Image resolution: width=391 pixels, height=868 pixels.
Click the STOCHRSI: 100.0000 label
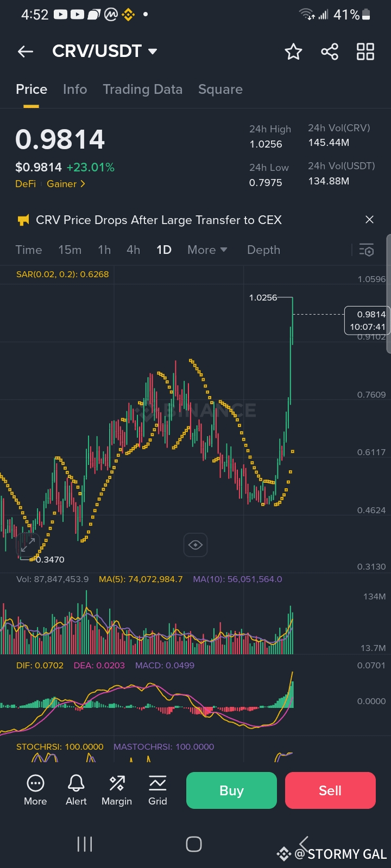pyautogui.click(x=60, y=746)
